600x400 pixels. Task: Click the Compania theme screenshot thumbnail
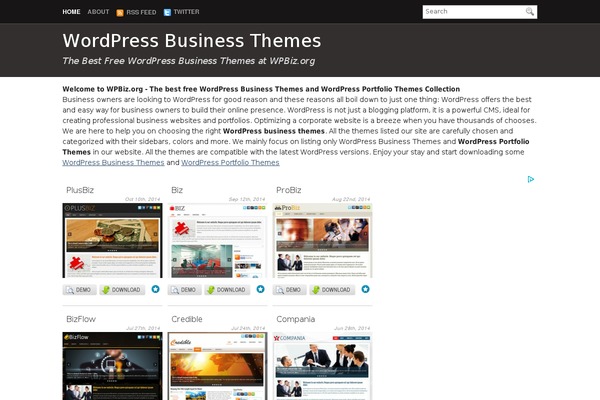pos(322,366)
